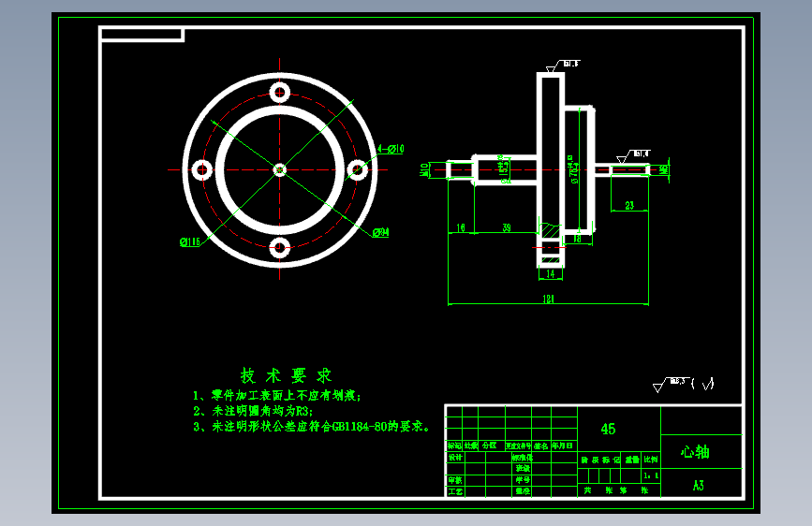Click the "Ø94" diameter dimension
The height and width of the screenshot is (526, 812).
point(380,232)
